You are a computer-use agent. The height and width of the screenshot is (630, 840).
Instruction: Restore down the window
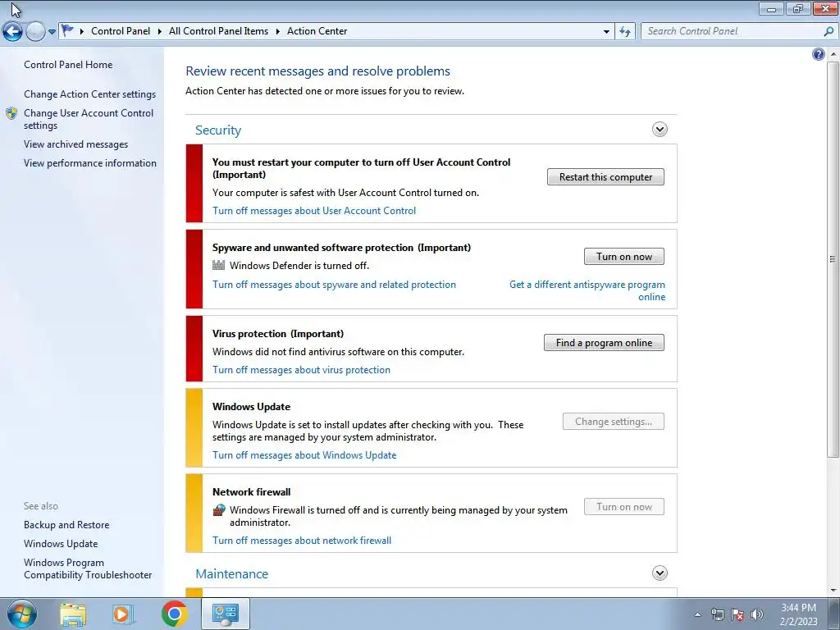[x=797, y=8]
